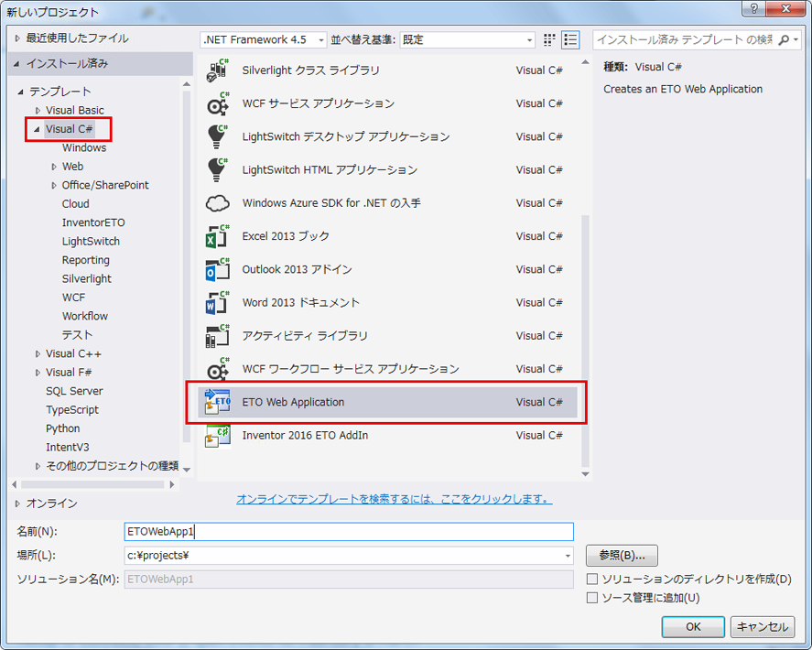The width and height of the screenshot is (812, 650).
Task: Select the LightSwitch tree category
Action: (91, 242)
